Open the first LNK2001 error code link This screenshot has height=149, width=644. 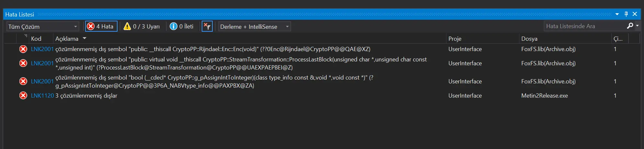coord(42,49)
